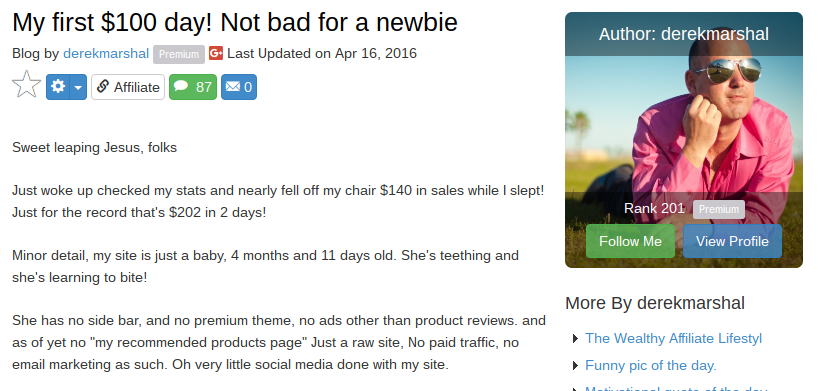This screenshot has height=391, width=831.
Task: Click the green speech bubble comments icon
Action: click(x=181, y=86)
